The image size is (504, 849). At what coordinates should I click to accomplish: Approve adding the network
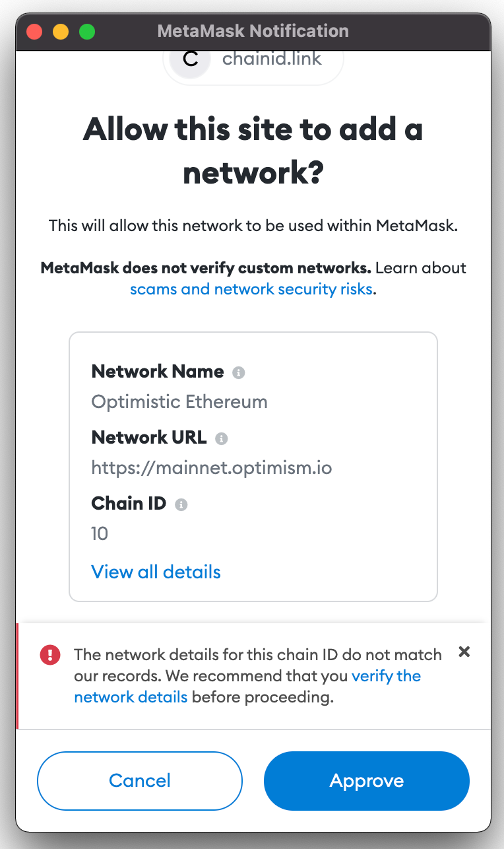366,781
